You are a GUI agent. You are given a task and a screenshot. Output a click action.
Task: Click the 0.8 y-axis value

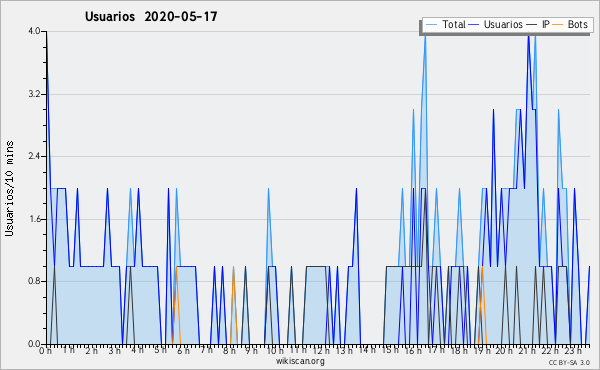[34, 282]
